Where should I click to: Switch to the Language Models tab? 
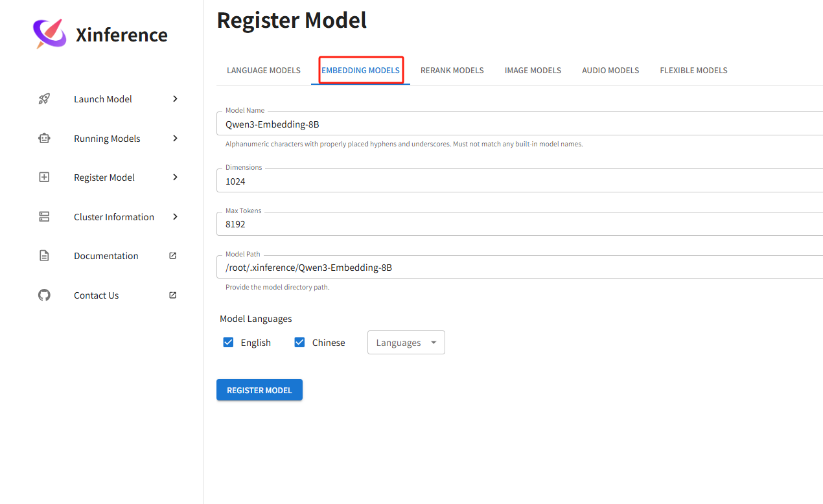point(264,70)
